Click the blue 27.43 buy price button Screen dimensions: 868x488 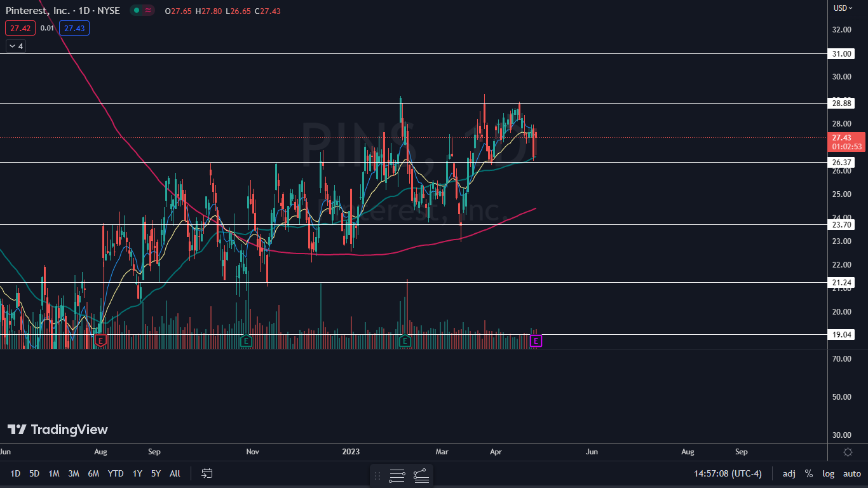point(74,28)
